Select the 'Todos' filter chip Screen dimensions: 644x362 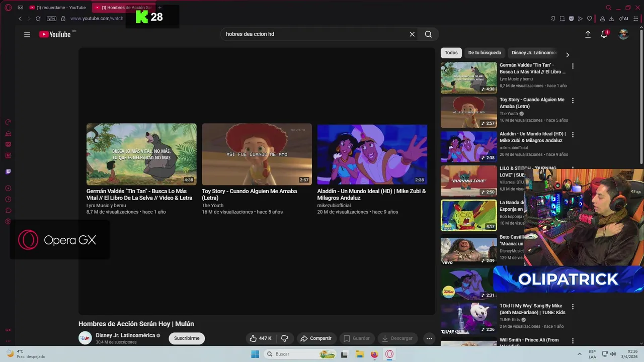(x=451, y=53)
